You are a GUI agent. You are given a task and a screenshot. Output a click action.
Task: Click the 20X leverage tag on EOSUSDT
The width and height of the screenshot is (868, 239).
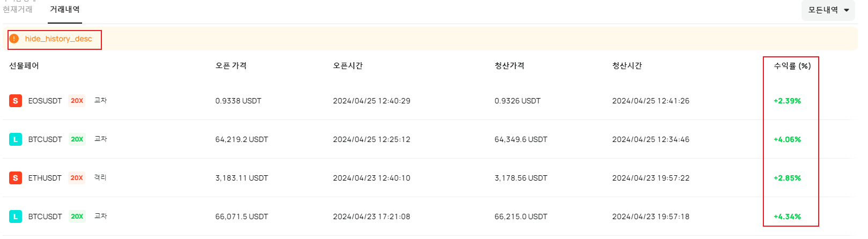tap(77, 101)
